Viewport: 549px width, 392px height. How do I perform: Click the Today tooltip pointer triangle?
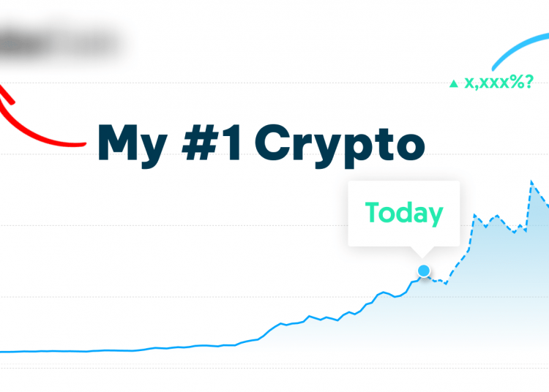[x=422, y=252]
